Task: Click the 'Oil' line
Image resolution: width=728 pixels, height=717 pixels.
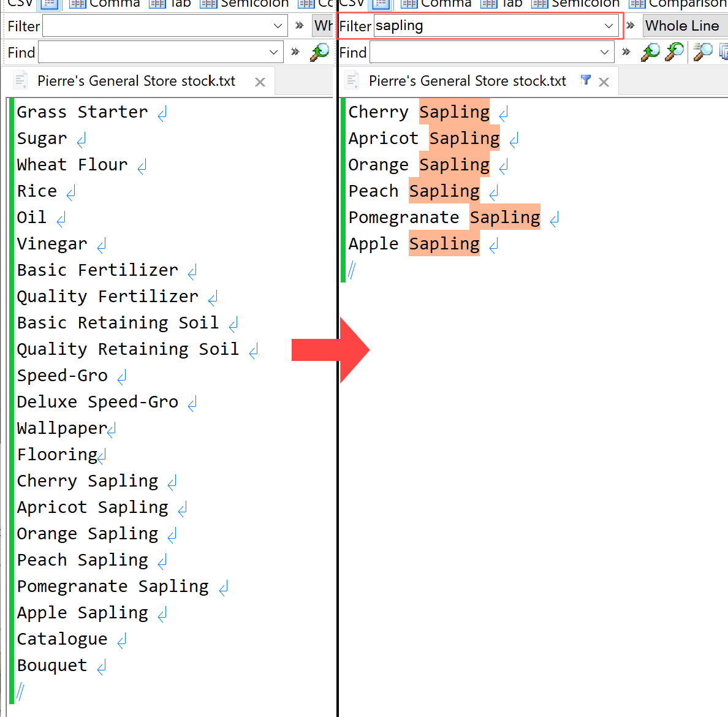Action: click(x=32, y=218)
